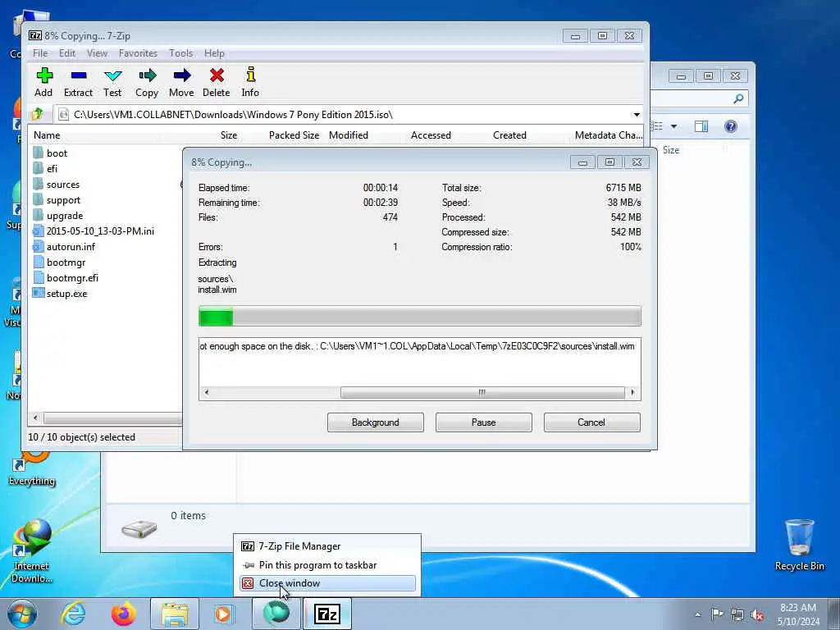Open the File menu
840x630 pixels.
click(40, 53)
